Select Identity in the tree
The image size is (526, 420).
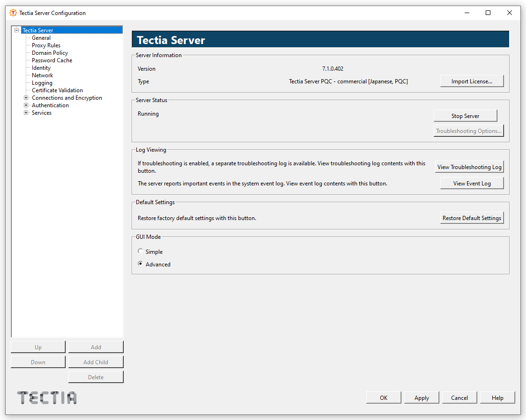pyautogui.click(x=41, y=68)
